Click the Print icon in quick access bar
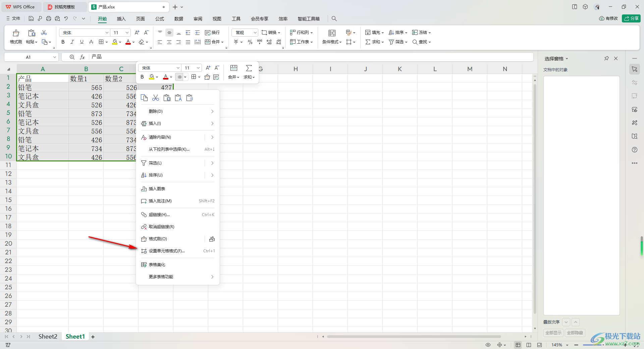 (49, 18)
